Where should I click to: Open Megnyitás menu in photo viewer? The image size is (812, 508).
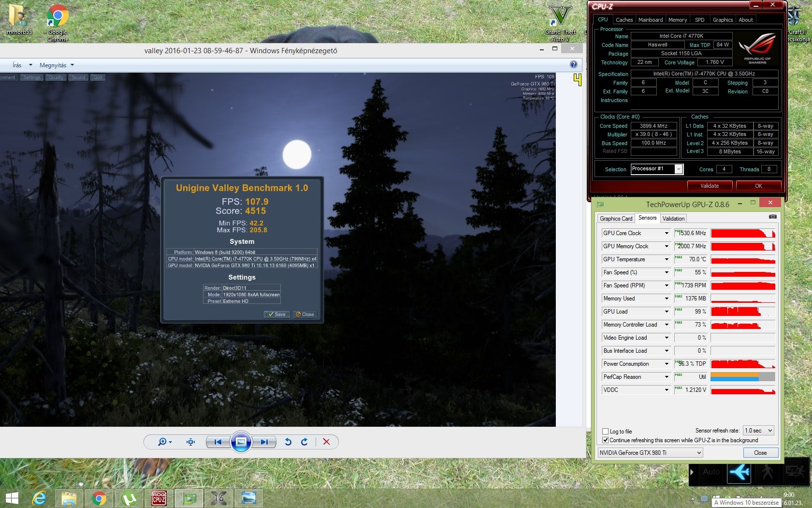[x=57, y=65]
